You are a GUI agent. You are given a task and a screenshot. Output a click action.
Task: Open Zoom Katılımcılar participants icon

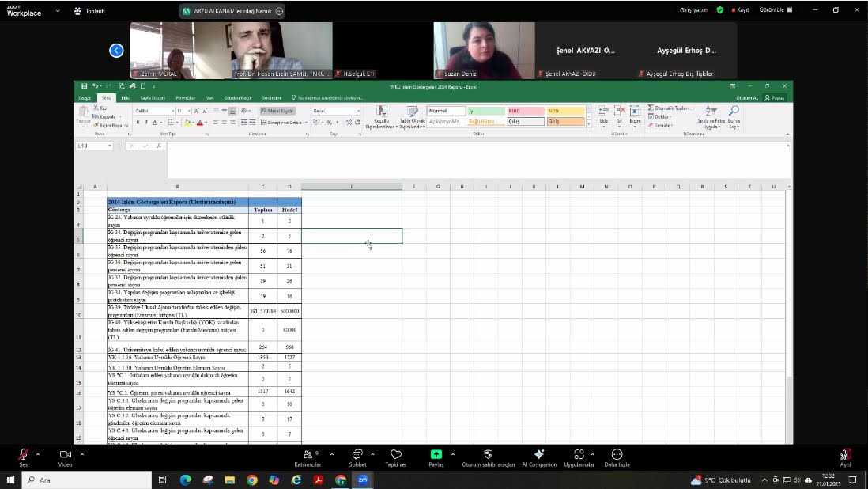(308, 455)
